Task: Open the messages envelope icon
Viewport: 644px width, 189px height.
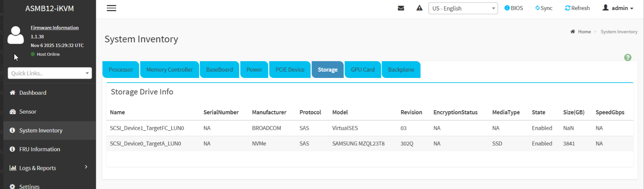Action: tap(401, 8)
